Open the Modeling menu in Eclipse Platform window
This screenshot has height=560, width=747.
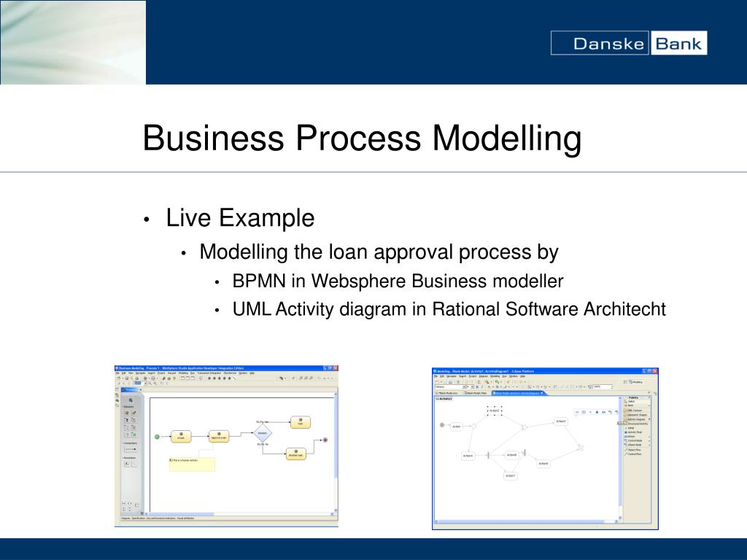[x=495, y=376]
